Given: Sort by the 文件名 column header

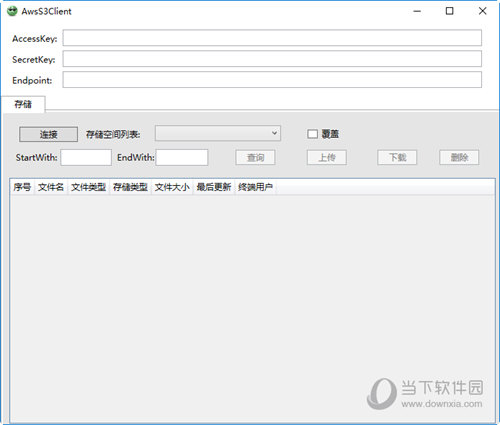Looking at the screenshot, I should tap(51, 187).
